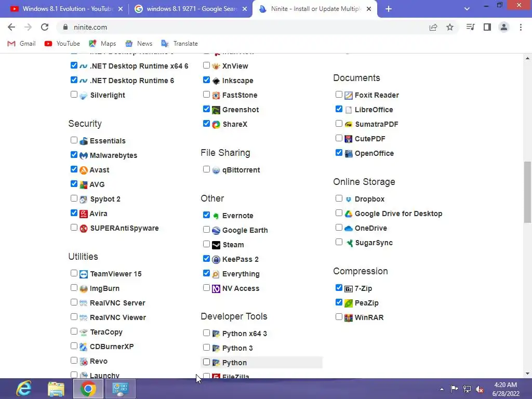
Task: Uncheck the Malwarebytes checkbox
Action: (x=74, y=154)
